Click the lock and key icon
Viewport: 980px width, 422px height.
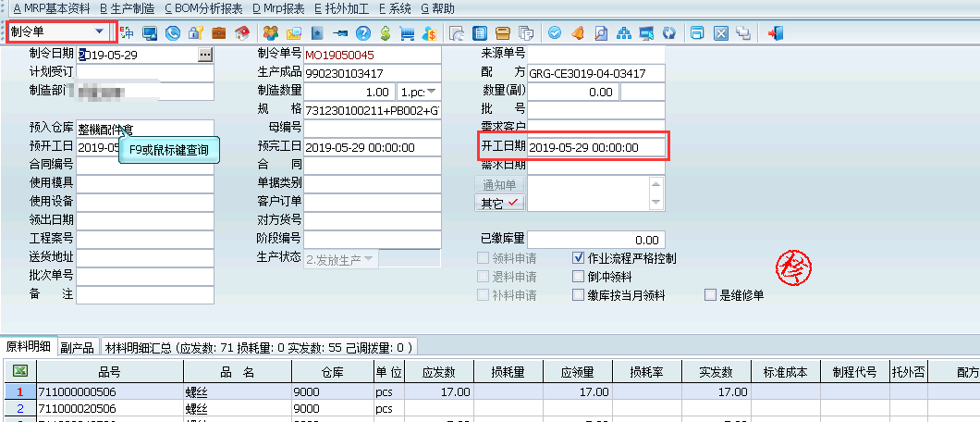click(x=196, y=32)
